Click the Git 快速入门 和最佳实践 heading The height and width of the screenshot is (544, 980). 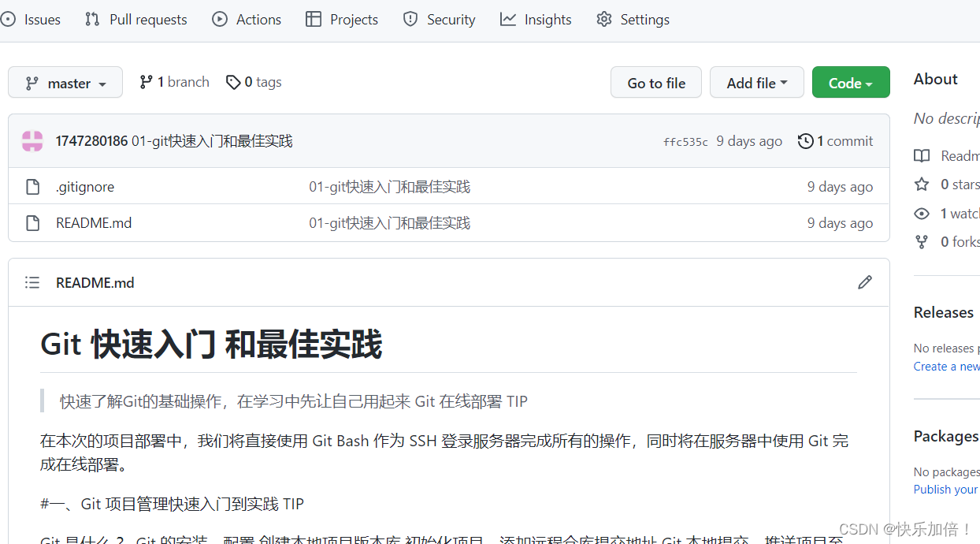211,345
